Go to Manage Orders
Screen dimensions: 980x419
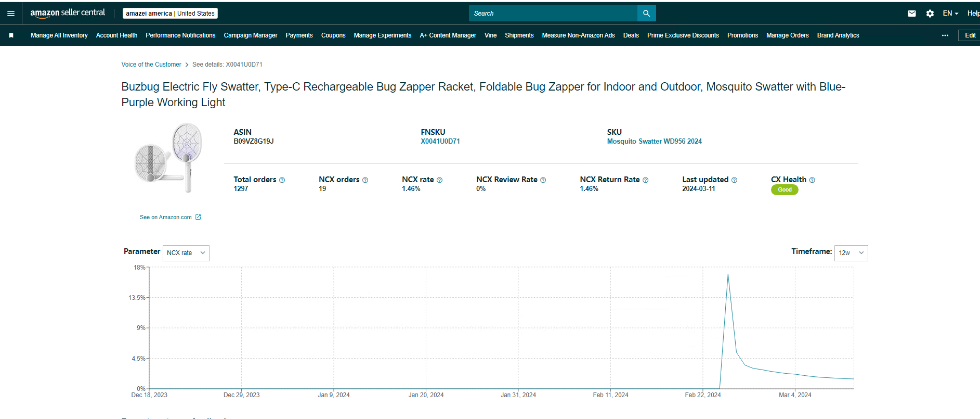(x=788, y=35)
